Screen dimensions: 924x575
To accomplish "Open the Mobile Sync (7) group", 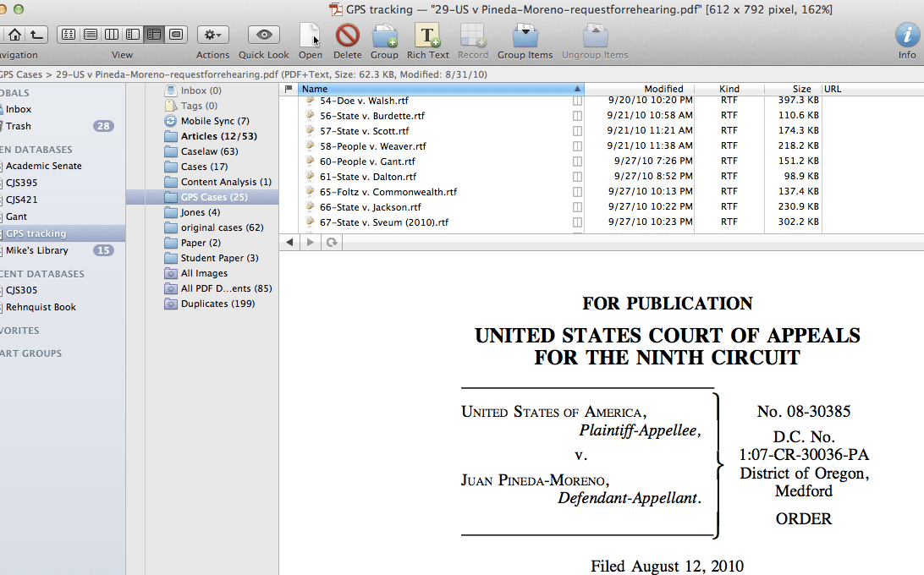I will click(214, 121).
